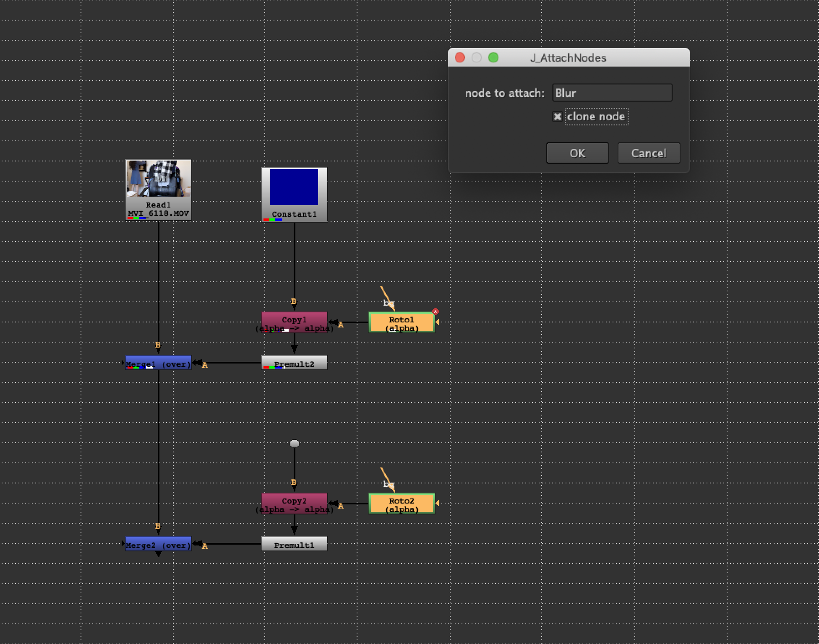
Task: Click the red error badge on Roto1
Action: (435, 312)
